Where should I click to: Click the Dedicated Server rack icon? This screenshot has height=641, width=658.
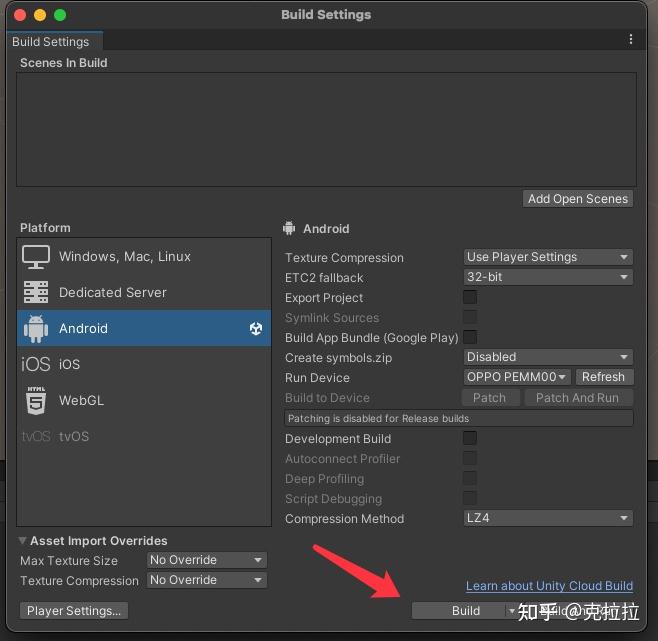coord(36,292)
